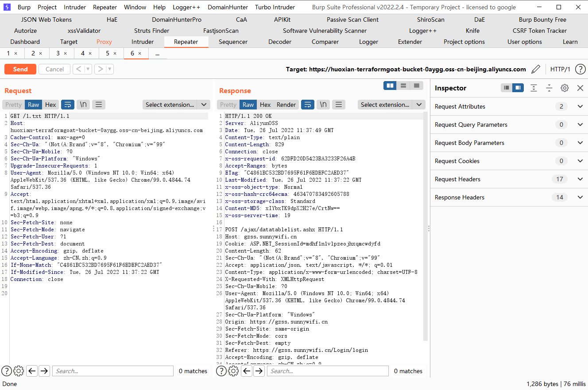588x390 pixels.
Task: Go to next search match in Response
Action: [259, 371]
